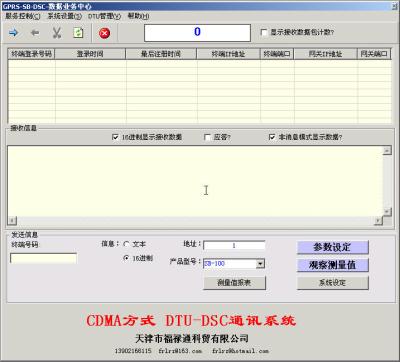Click the 观察测量值 button
The height and width of the screenshot is (362, 400).
pos(332,265)
